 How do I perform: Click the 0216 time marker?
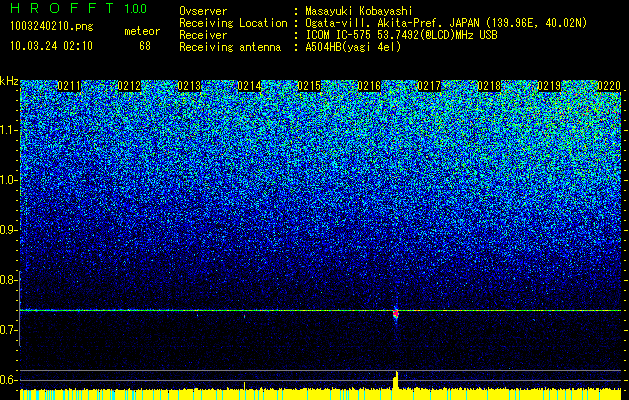369,86
